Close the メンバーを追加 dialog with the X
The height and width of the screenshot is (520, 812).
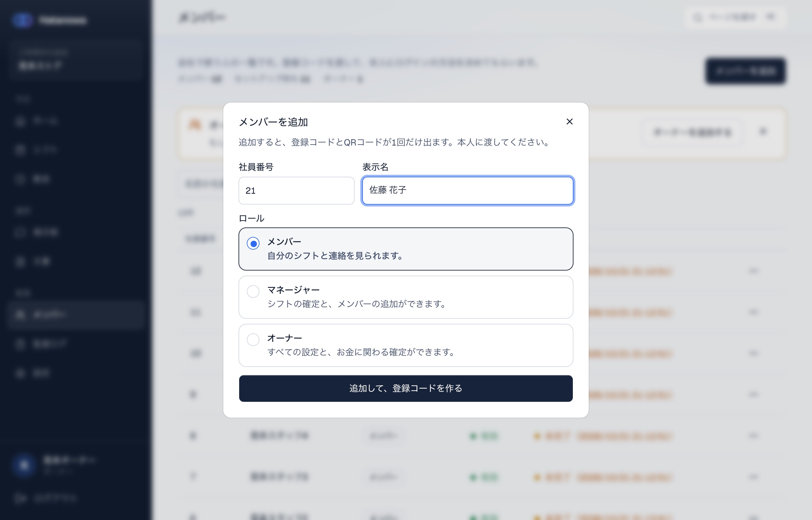(x=569, y=121)
